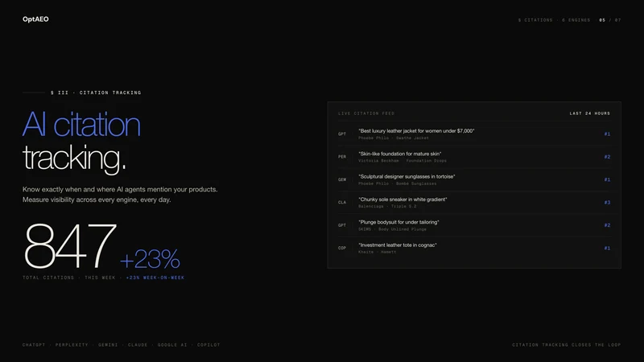The image size is (644, 362).
Task: Click the PER engine tag
Action: (342, 157)
